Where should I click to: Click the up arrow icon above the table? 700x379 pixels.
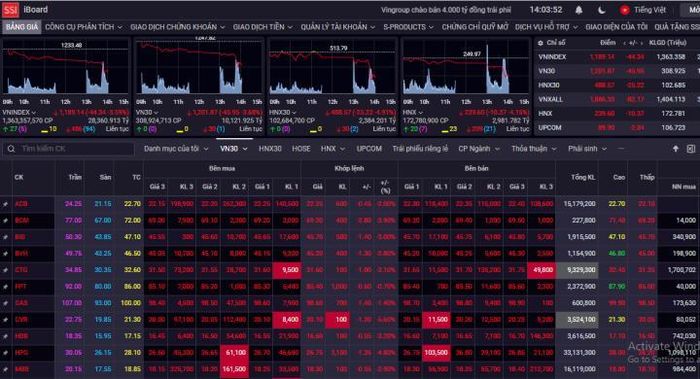coord(675,149)
